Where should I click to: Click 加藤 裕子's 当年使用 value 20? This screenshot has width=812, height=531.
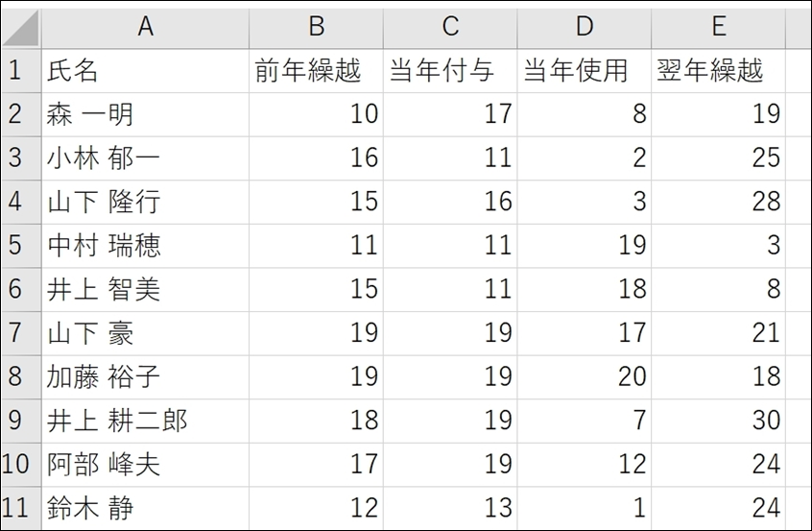pyautogui.click(x=584, y=376)
